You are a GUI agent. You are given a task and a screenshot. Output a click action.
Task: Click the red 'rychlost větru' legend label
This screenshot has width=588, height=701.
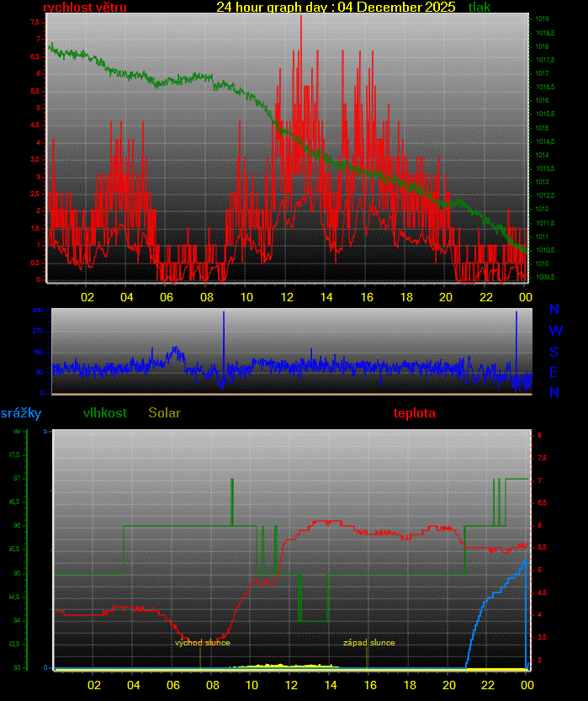coord(85,8)
